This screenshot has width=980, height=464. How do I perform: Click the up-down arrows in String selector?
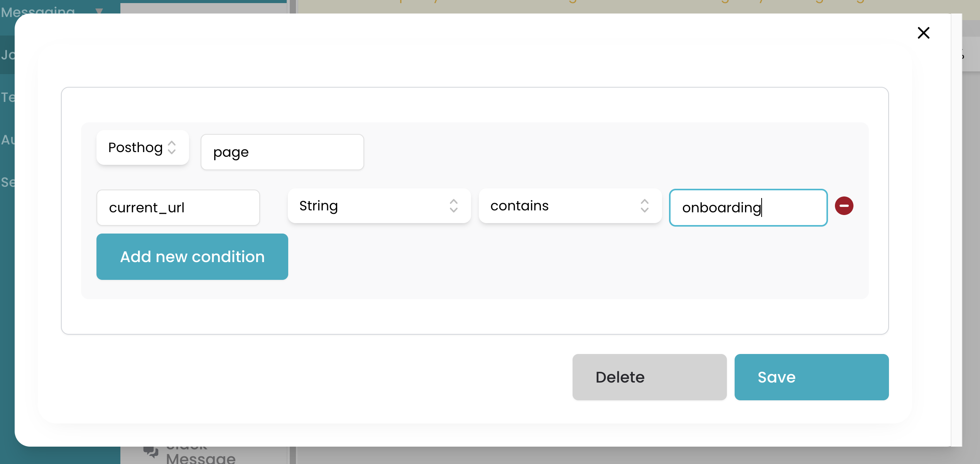click(x=453, y=206)
